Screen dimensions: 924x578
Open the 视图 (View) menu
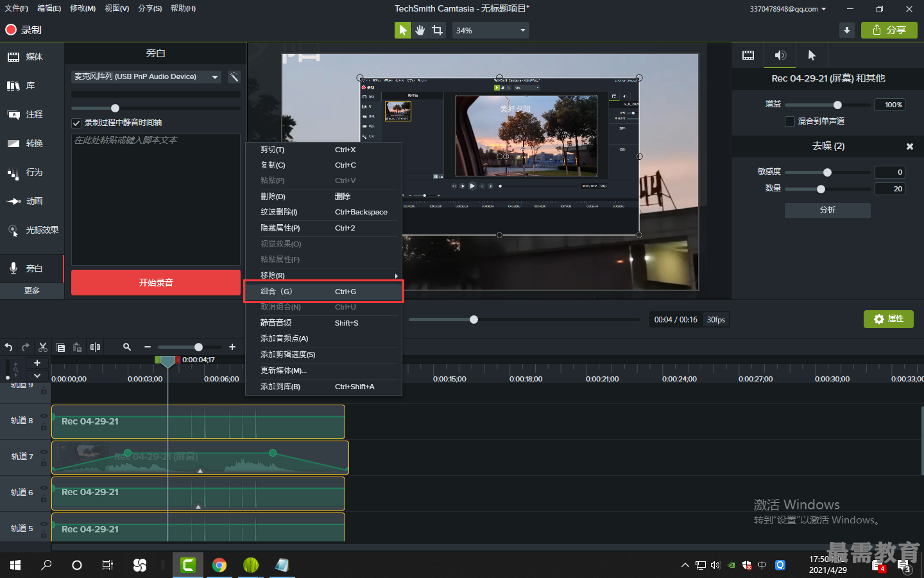117,8
